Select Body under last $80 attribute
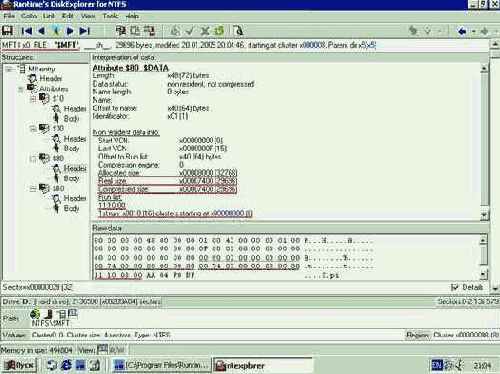This screenshot has width=500, height=374. click(71, 208)
